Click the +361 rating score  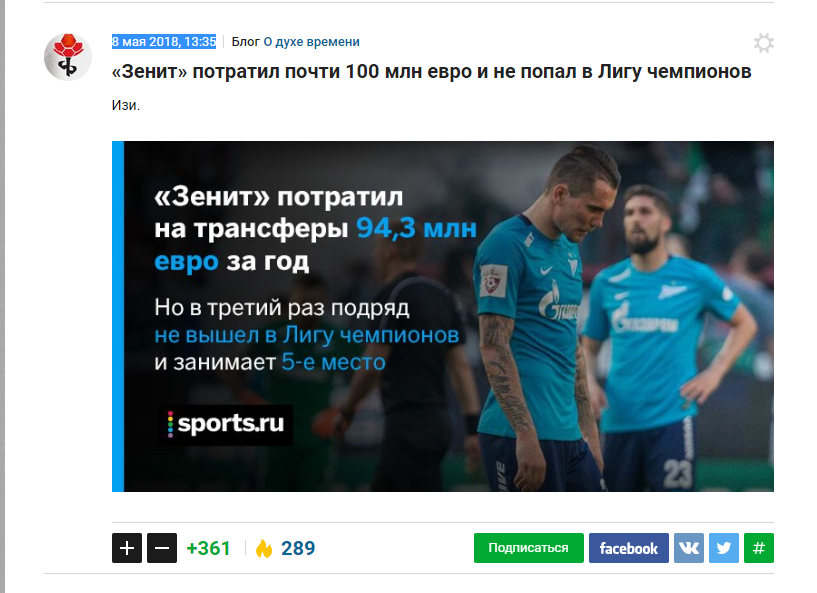click(x=208, y=548)
